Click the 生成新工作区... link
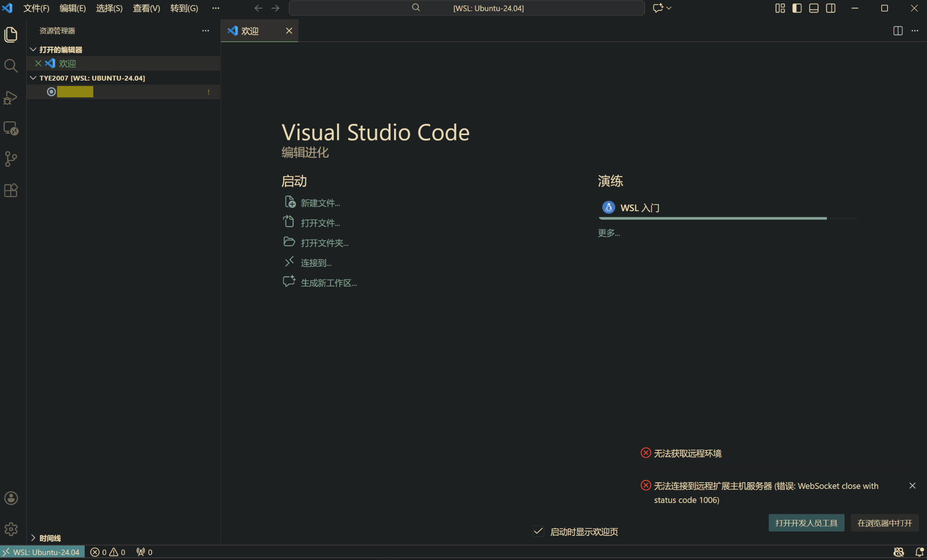The height and width of the screenshot is (560, 927). (329, 282)
